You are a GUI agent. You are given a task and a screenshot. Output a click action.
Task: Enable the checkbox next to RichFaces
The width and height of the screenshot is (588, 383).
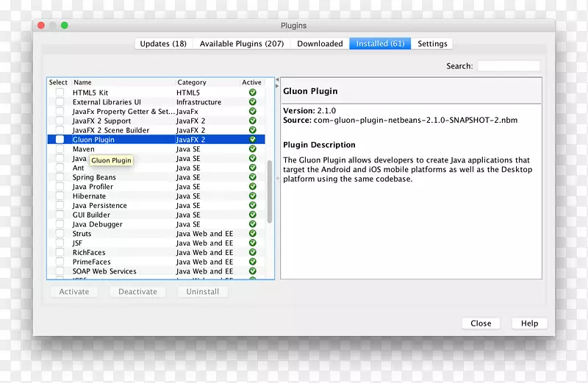pos(60,253)
